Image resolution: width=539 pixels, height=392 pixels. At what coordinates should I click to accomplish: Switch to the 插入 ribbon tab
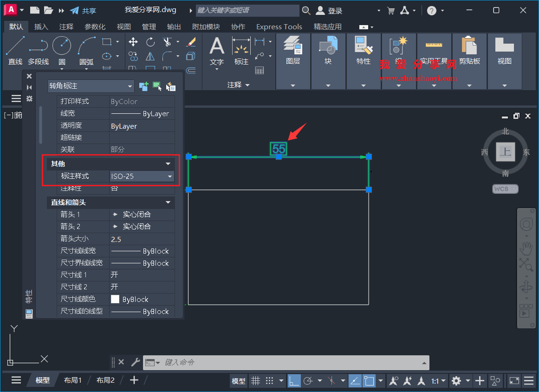pos(41,26)
